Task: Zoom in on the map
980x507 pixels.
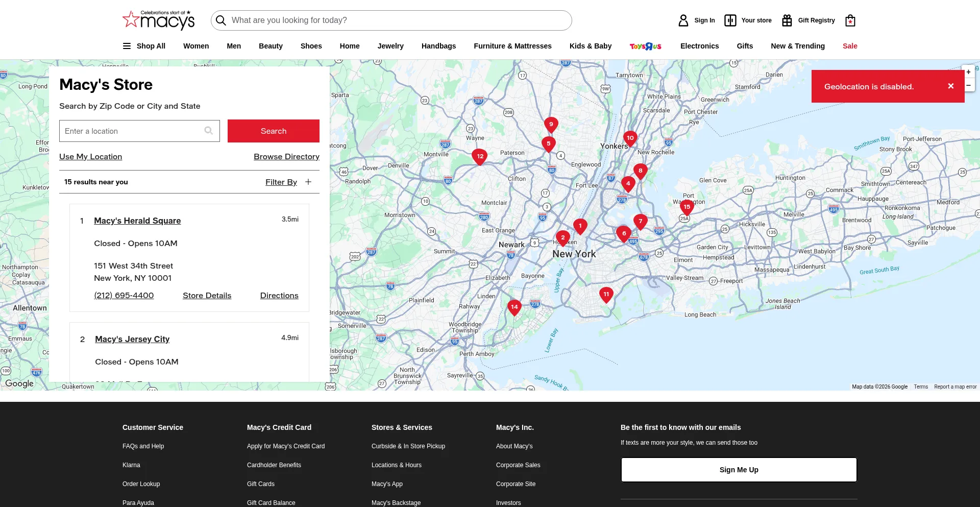Action: pyautogui.click(x=968, y=72)
